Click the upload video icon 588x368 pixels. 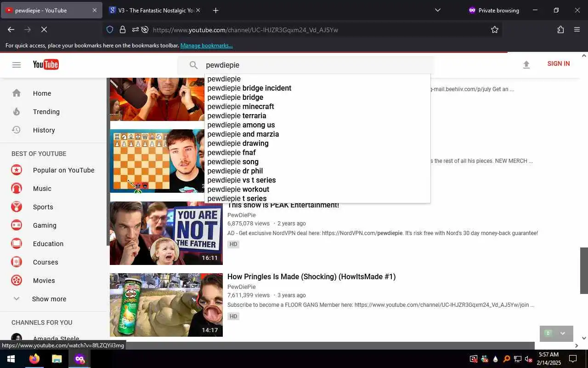click(526, 65)
